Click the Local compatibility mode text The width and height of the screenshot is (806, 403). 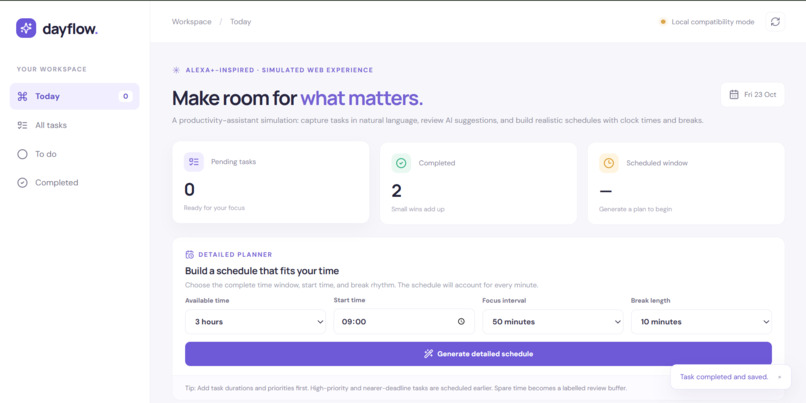[x=713, y=22]
